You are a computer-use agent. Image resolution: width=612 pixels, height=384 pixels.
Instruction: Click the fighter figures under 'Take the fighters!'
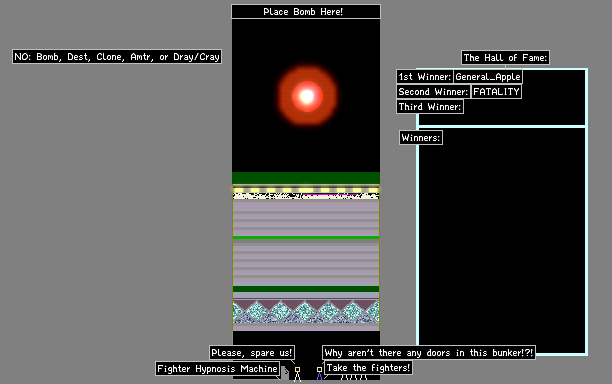point(354,377)
